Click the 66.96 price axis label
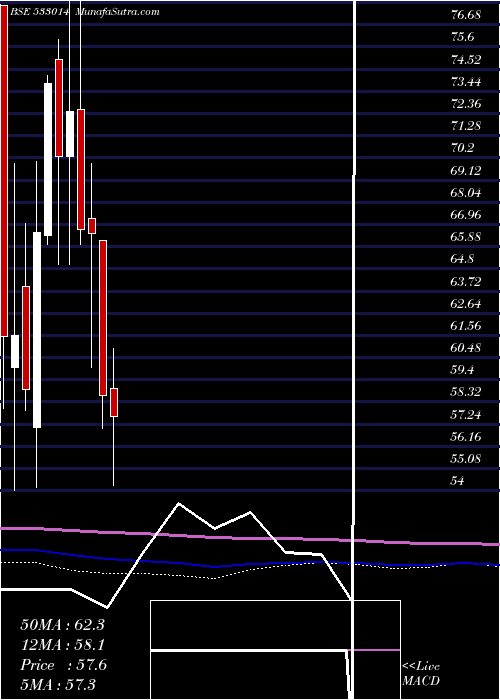The image size is (500, 700). (466, 215)
